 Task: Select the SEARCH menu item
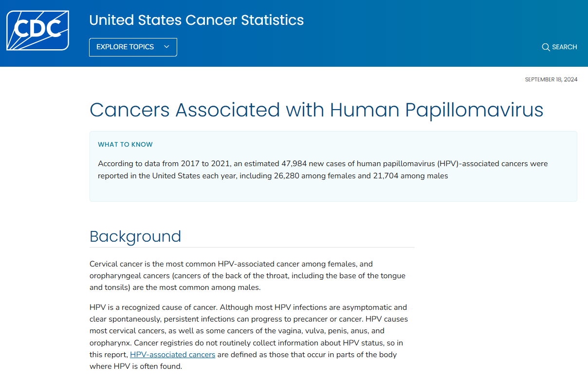(559, 47)
